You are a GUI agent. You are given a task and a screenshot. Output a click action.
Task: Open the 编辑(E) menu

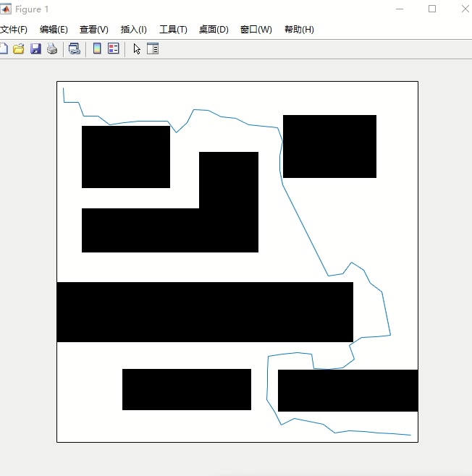coord(54,30)
